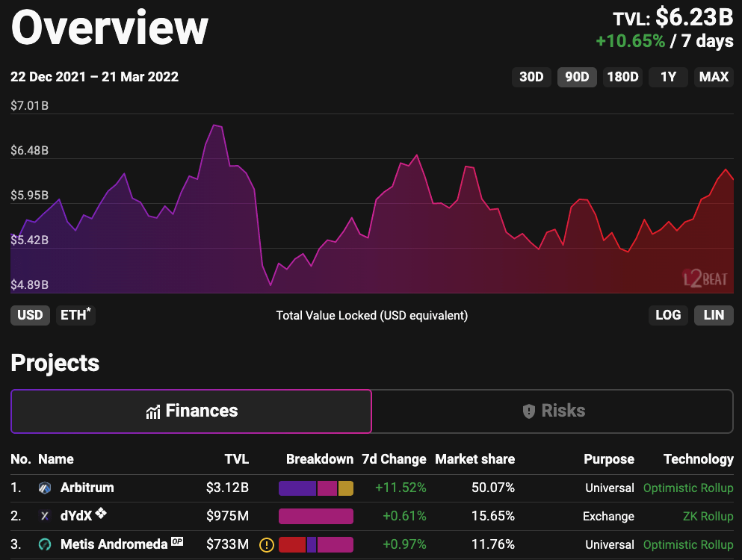The width and height of the screenshot is (742, 560).
Task: Open the Finances tab
Action: [x=191, y=411]
